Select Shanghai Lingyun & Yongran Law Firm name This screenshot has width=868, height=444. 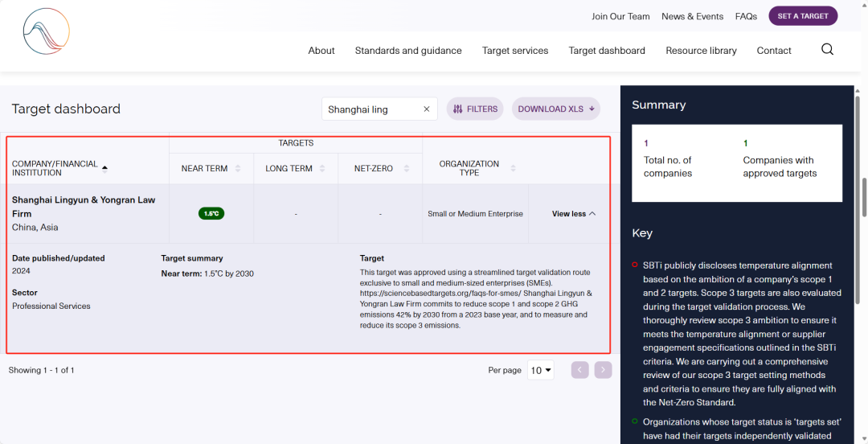[84, 207]
